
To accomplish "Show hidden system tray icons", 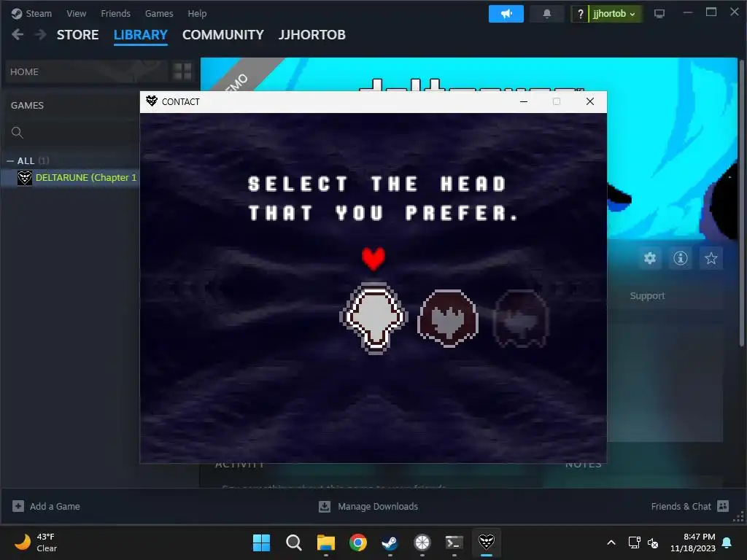I will tap(611, 542).
